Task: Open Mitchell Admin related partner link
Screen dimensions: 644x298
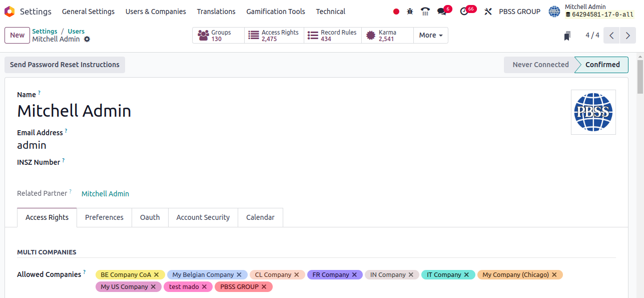Action: click(x=105, y=194)
